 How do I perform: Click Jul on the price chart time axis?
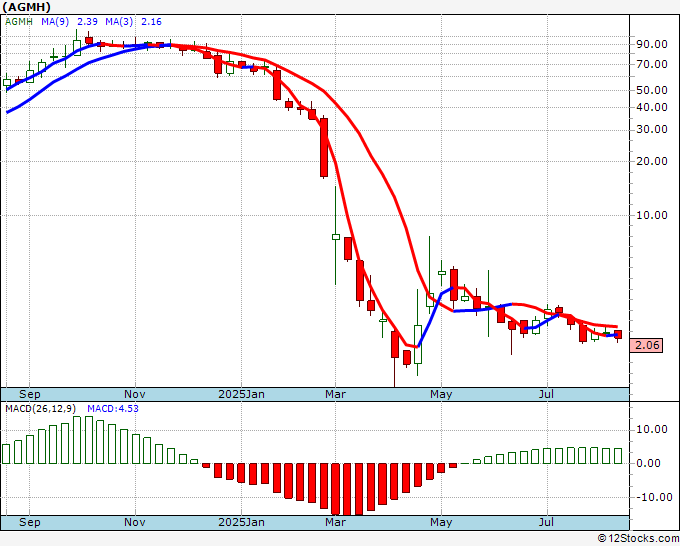point(546,394)
